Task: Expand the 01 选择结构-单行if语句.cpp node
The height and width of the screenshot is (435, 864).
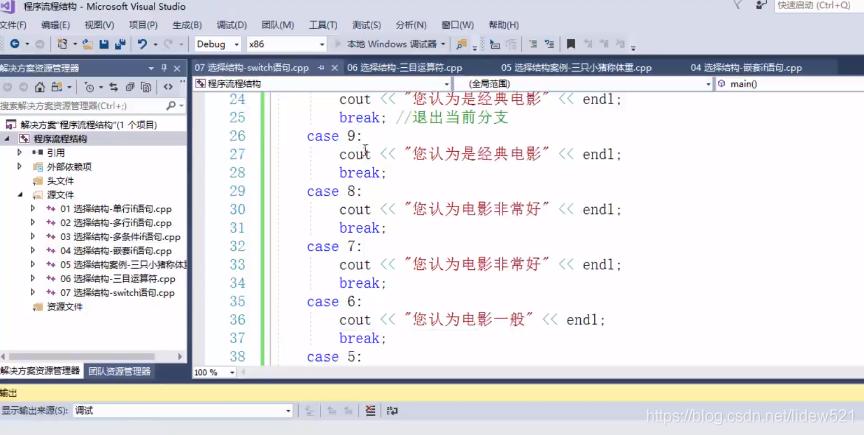Action: 33,208
